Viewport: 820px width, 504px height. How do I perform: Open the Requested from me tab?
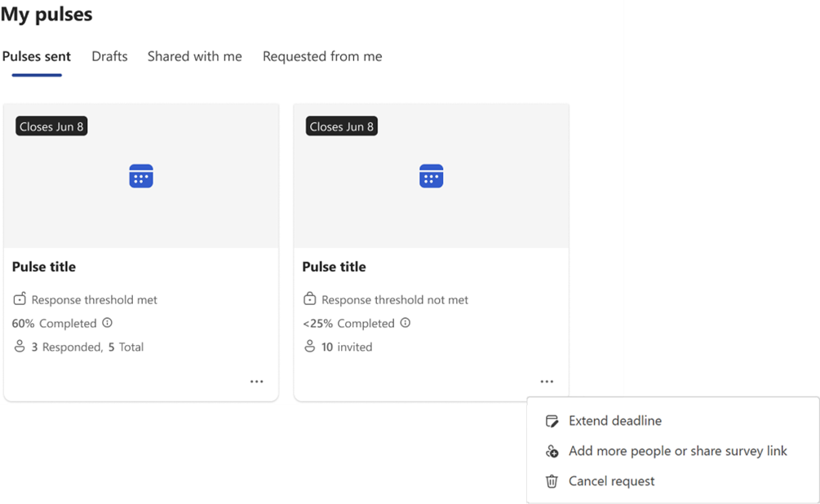[321, 56]
